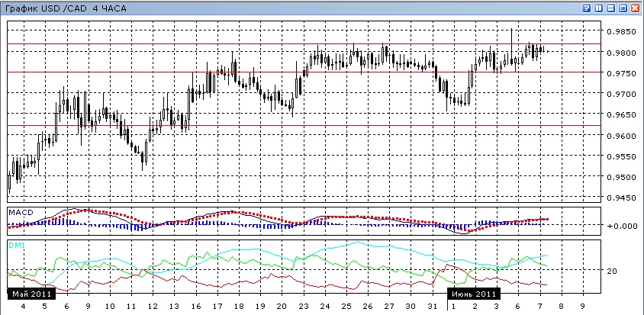This screenshot has width=644, height=315.
Task: Click the +0.000 MACD scale value
Action: pos(623,226)
